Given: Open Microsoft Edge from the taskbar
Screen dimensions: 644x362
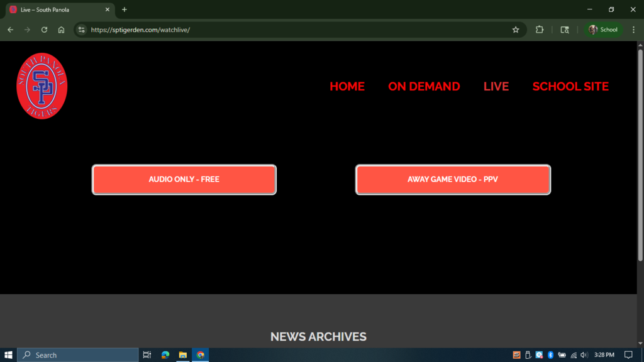Looking at the screenshot, I should point(165,355).
